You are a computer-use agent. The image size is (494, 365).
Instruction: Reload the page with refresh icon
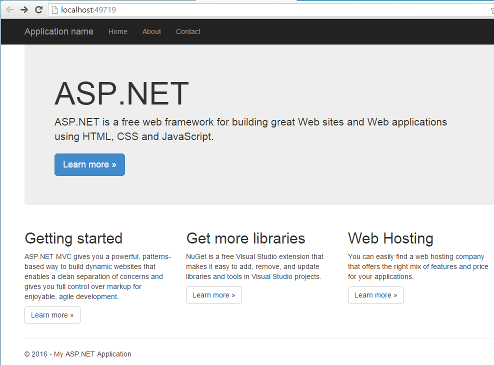tap(39, 10)
